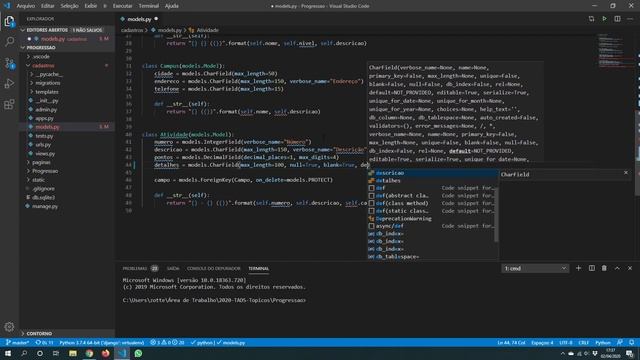Expand the static folder
Viewport: 640px width, 360px height.
click(38, 180)
